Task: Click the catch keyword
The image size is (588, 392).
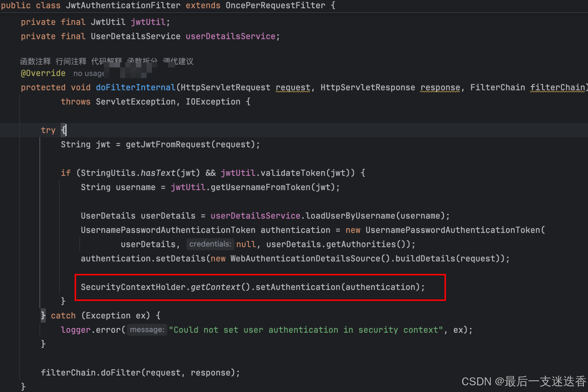Action: [x=63, y=316]
